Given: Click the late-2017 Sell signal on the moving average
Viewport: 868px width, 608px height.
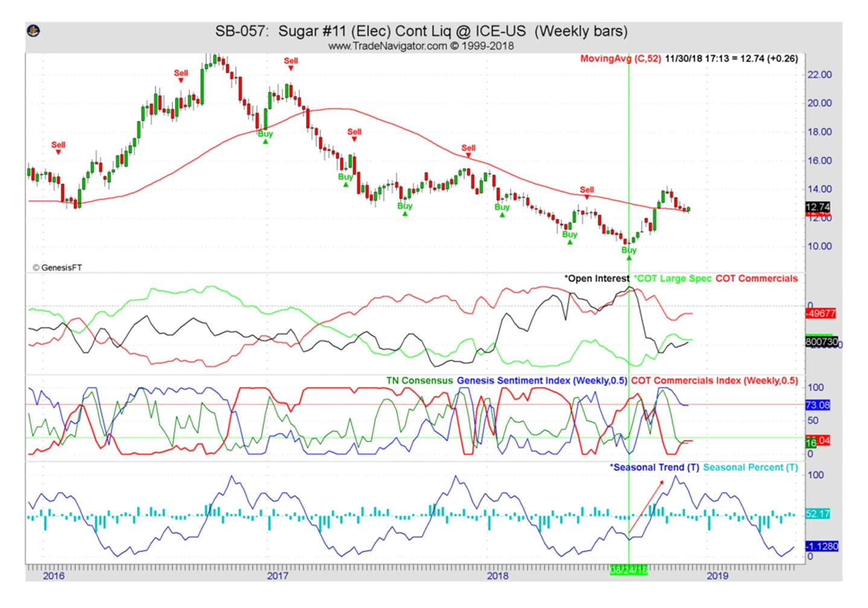Looking at the screenshot, I should pos(468,150).
